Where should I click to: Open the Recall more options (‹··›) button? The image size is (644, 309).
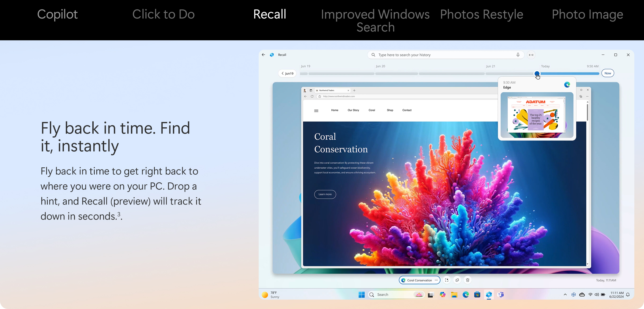[531, 55]
